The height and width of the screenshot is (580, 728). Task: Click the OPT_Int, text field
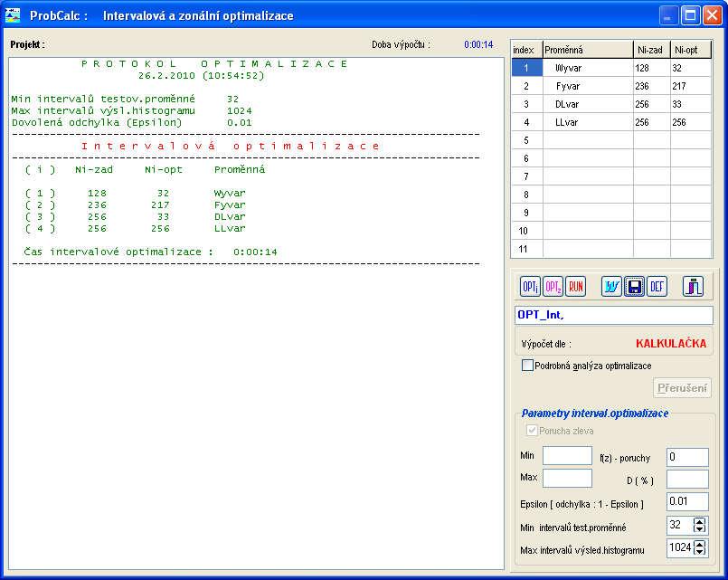pyautogui.click(x=614, y=315)
